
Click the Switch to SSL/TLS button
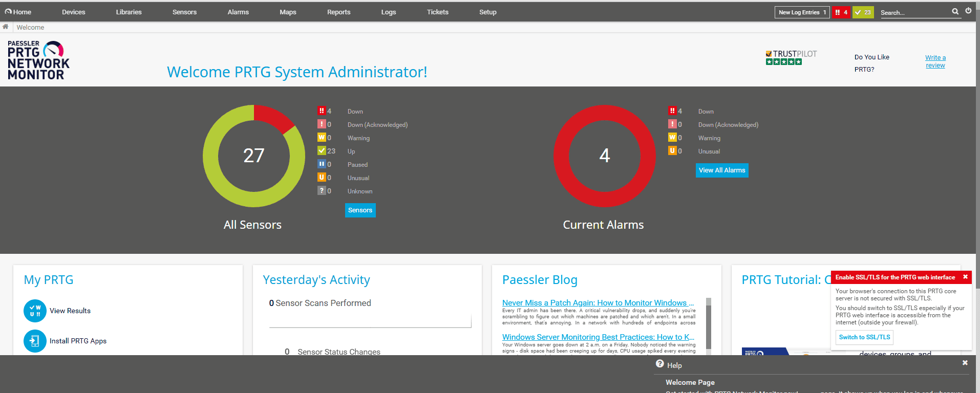864,337
